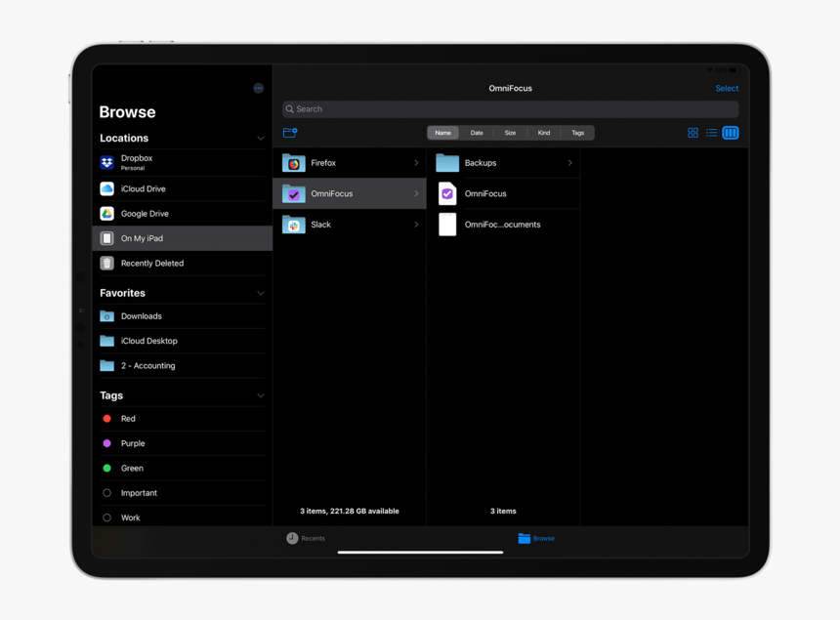This screenshot has width=840, height=620.
Task: Open the iCloud Desktop favorite folder
Action: click(182, 341)
